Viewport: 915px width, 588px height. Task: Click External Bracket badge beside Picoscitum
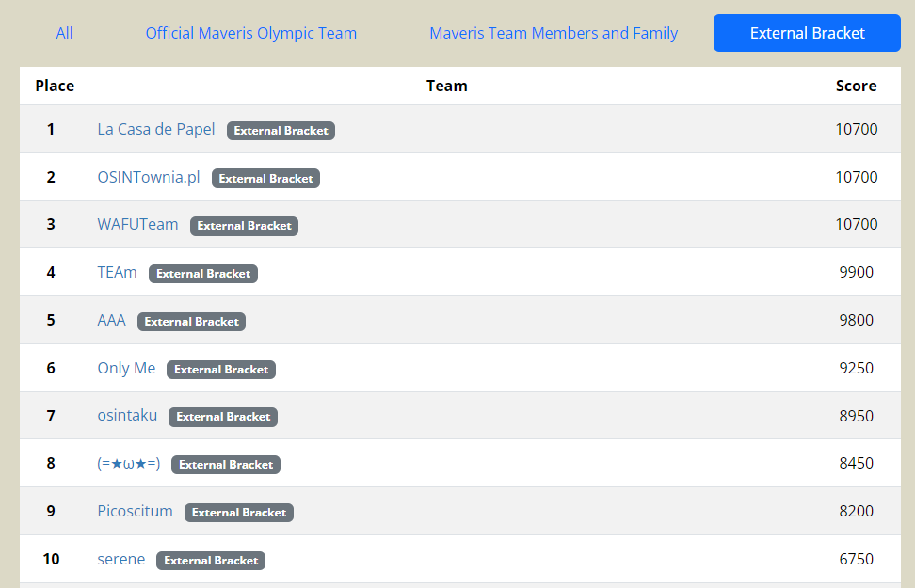click(x=239, y=513)
